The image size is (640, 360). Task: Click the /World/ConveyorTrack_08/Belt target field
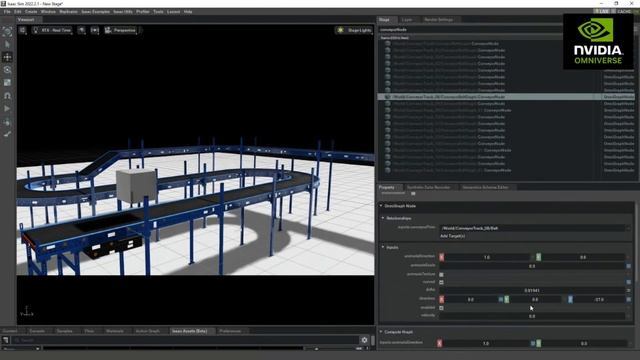click(x=532, y=228)
